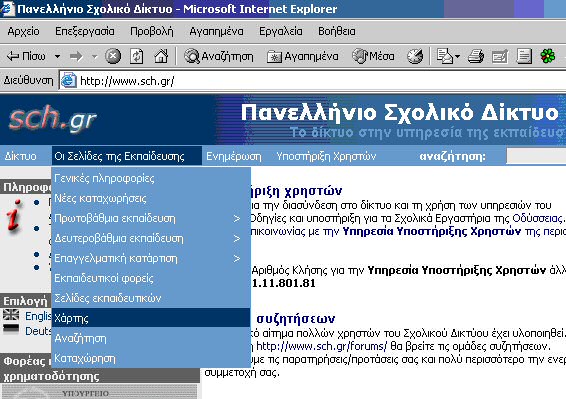Image resolution: width=566 pixels, height=399 pixels.
Task: Select Οι Σελίδες της Εκπαίδευσης tab
Action: [126, 156]
